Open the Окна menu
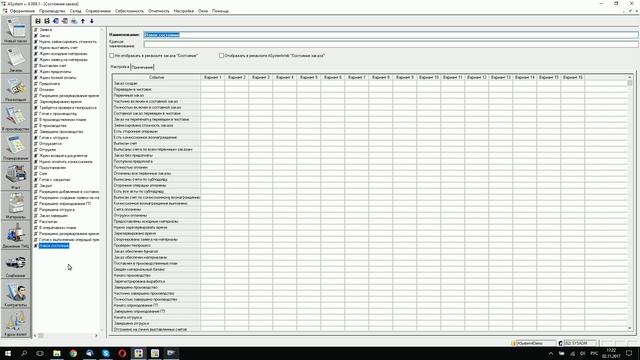640x360 pixels. click(x=203, y=11)
